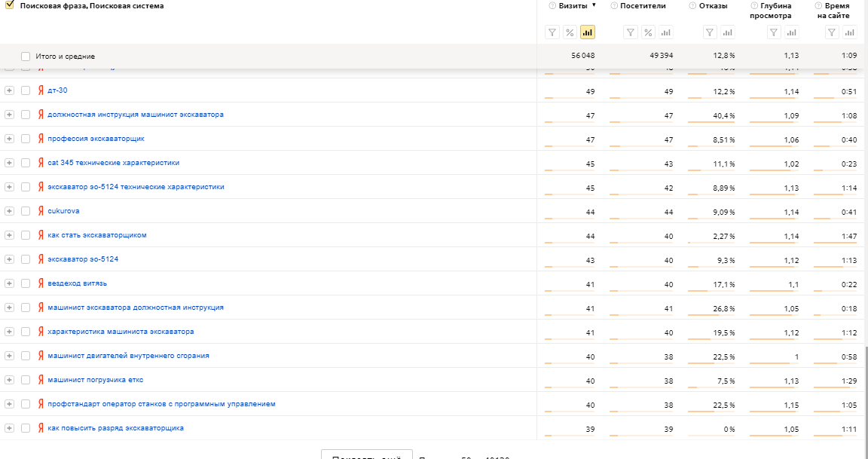This screenshot has width=868, height=459.
Task: Click the chart icon under Глубина просмотра
Action: (x=791, y=32)
